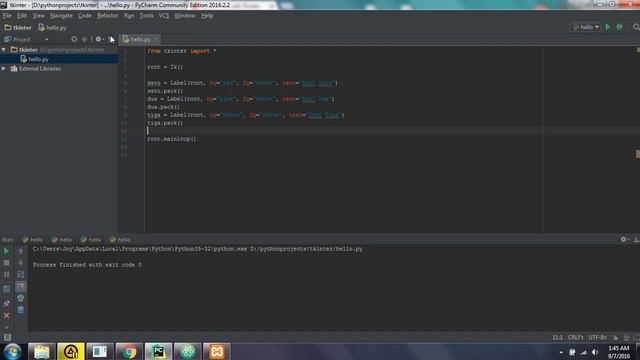Select the External Libraries tree item
The height and width of the screenshot is (360, 640).
40,69
